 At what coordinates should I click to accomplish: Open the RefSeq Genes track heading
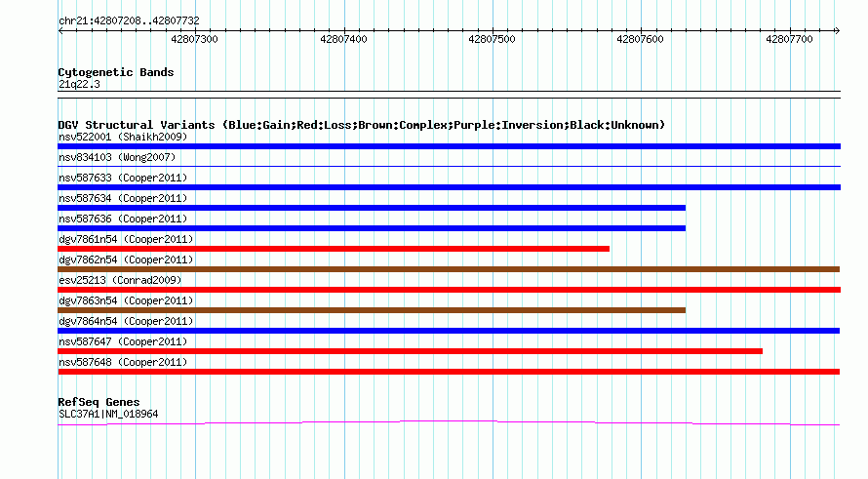(99, 402)
